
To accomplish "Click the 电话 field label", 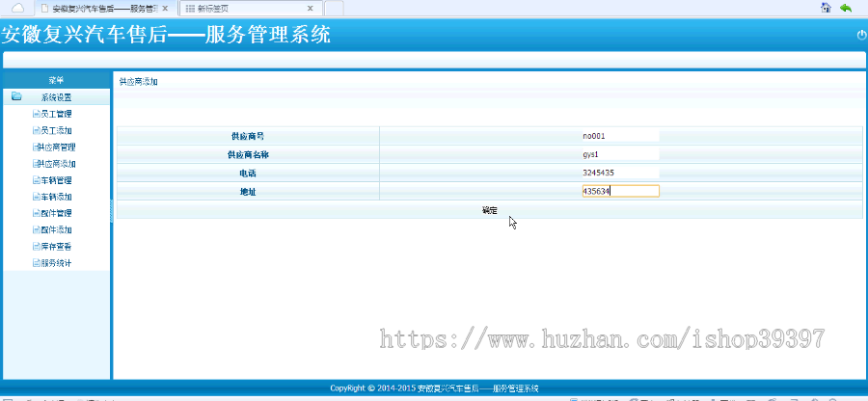I will click(248, 174).
